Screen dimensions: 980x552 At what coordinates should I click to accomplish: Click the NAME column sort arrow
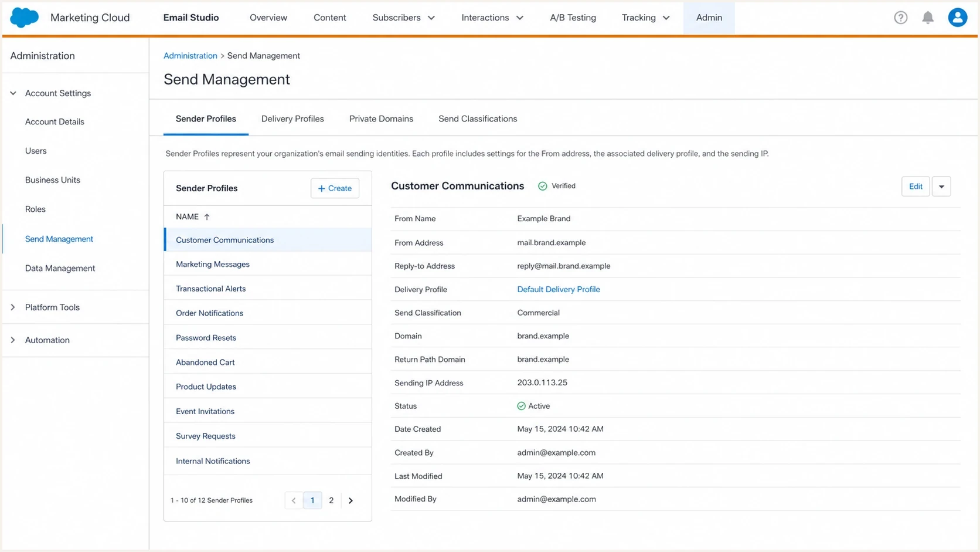(x=207, y=217)
